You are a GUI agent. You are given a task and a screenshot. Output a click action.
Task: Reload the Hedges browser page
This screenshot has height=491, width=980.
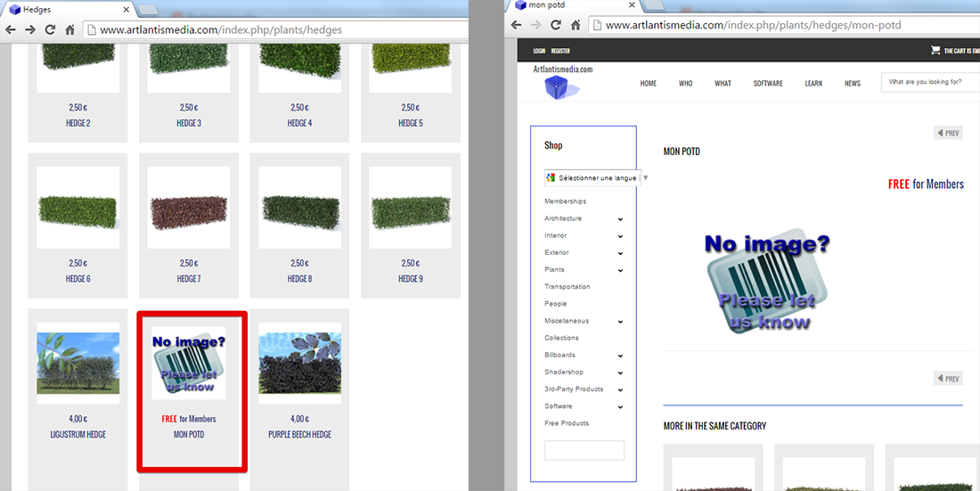pos(50,29)
